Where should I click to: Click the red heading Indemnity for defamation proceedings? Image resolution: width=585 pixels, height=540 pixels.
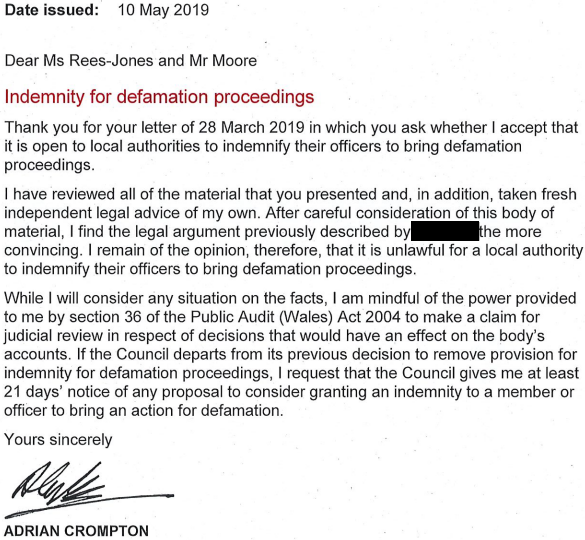[x=159, y=97]
